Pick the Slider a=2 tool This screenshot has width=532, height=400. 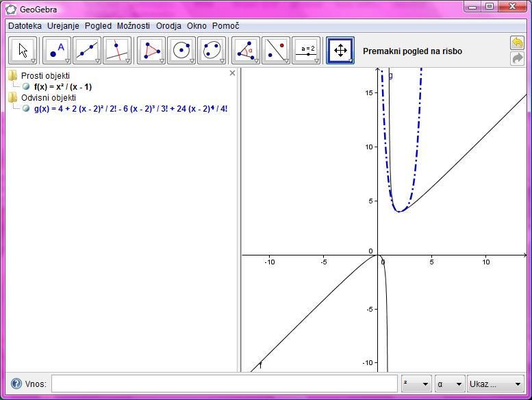pyautogui.click(x=306, y=51)
